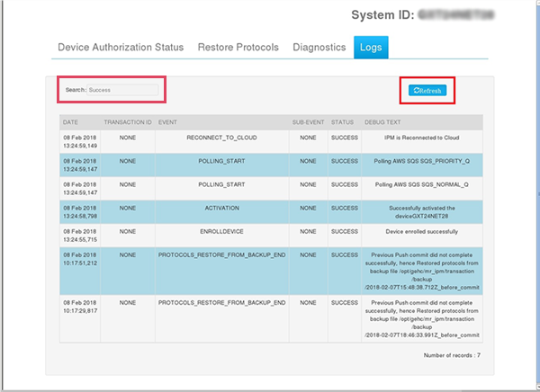Viewport: 540px width, 392px height.
Task: Click the STATUS column header
Action: 342,122
